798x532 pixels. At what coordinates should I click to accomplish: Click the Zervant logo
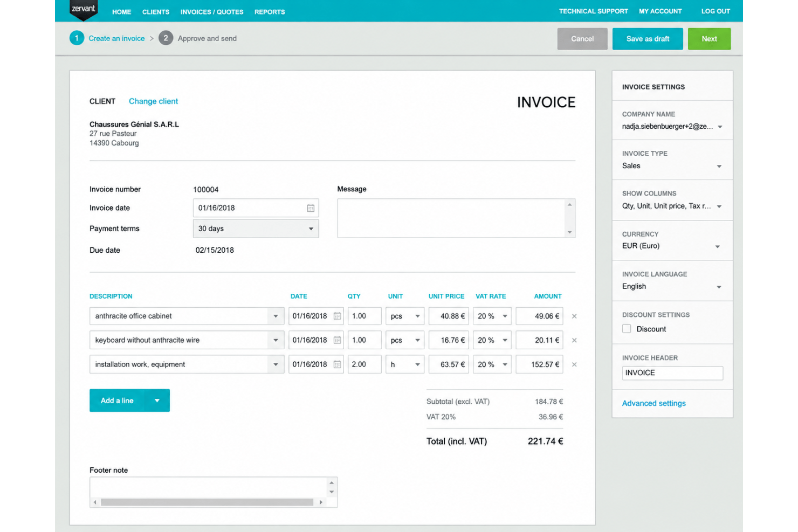pyautogui.click(x=84, y=10)
